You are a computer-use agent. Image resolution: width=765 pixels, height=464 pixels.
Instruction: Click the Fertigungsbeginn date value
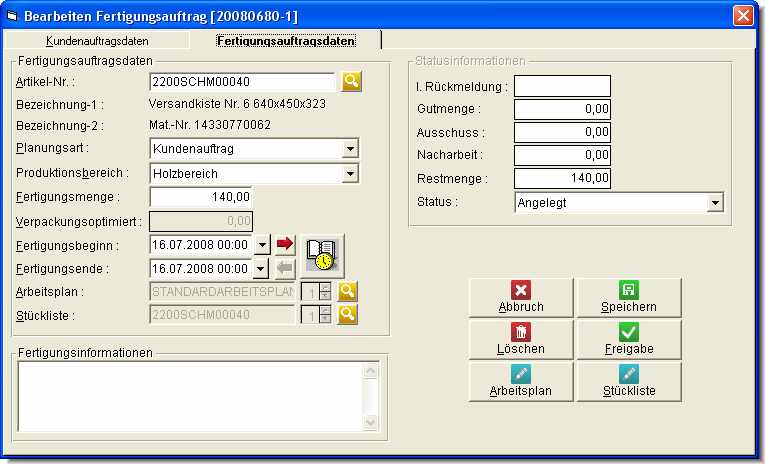201,244
